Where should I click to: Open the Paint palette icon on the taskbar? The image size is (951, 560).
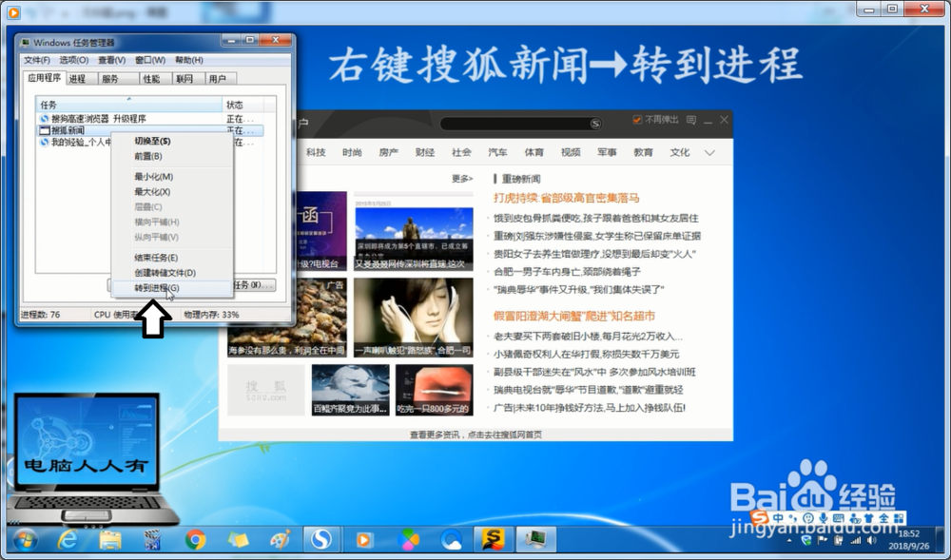[281, 539]
